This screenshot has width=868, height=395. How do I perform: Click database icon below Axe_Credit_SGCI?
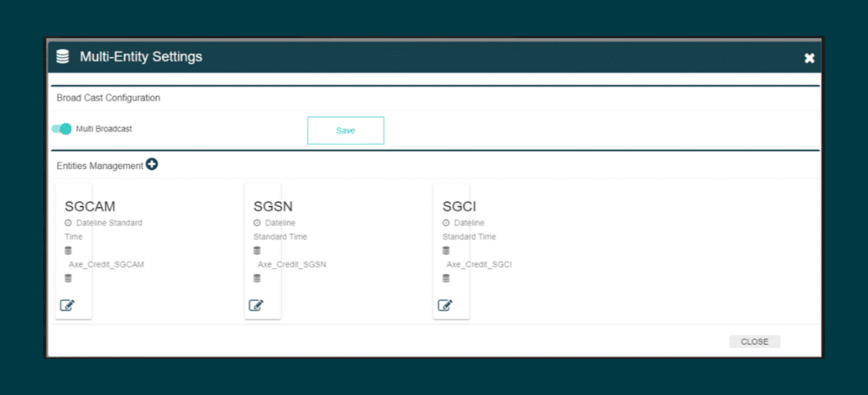click(x=446, y=278)
